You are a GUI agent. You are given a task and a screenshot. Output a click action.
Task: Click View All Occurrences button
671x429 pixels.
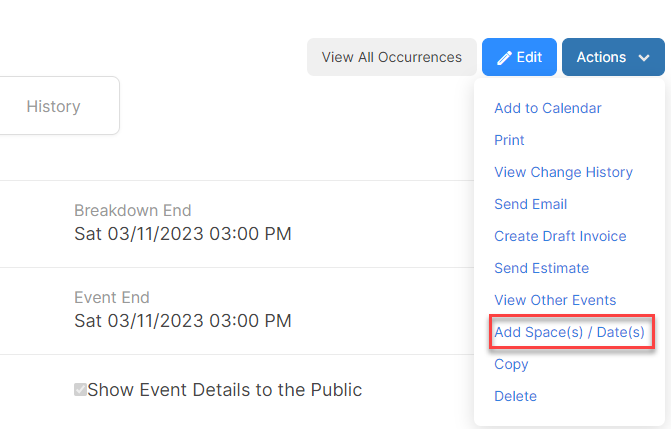coord(392,57)
